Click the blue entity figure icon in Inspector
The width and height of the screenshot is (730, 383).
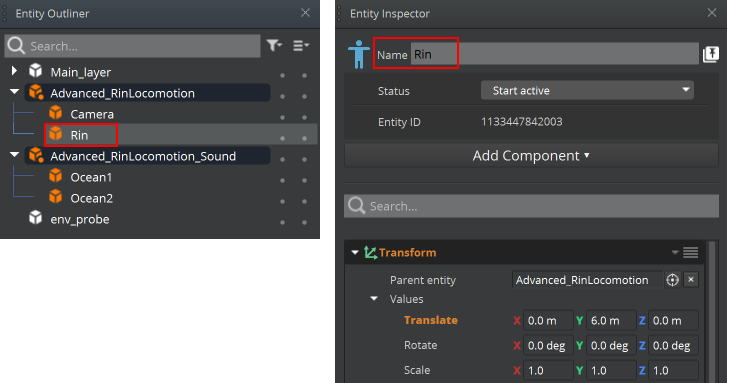tap(358, 54)
